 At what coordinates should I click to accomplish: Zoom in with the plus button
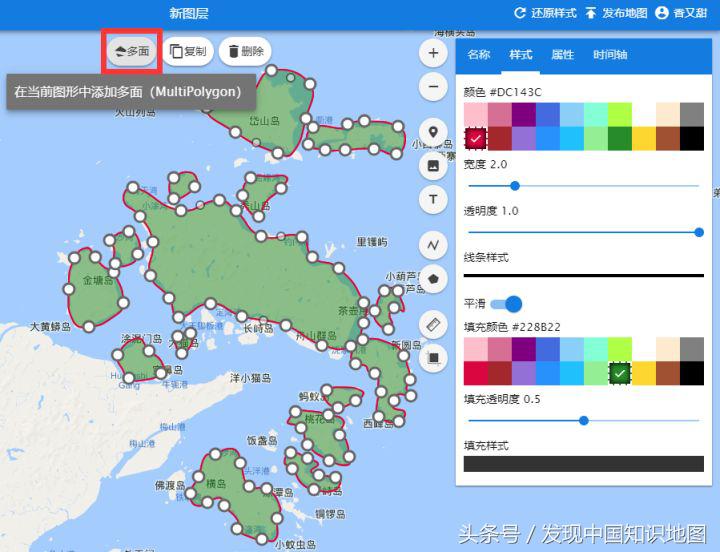(x=433, y=53)
